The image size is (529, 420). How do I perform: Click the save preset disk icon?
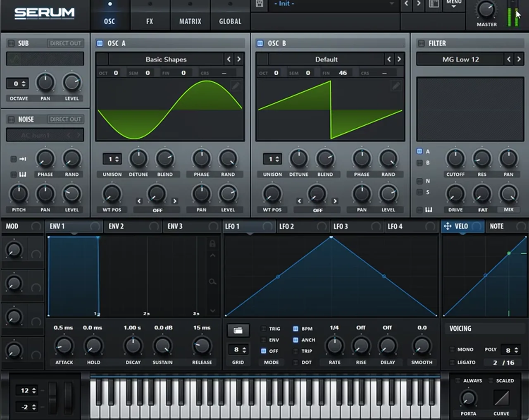click(x=260, y=4)
